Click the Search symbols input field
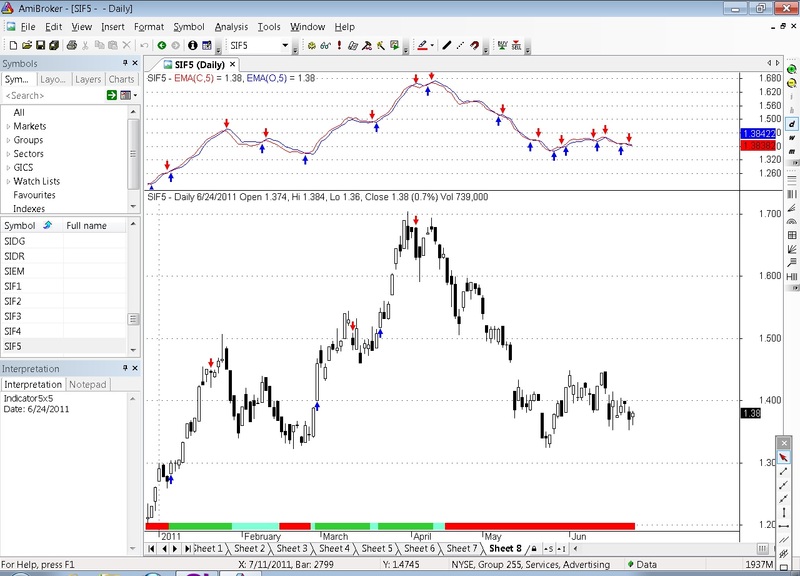The height and width of the screenshot is (576, 800). click(x=53, y=95)
